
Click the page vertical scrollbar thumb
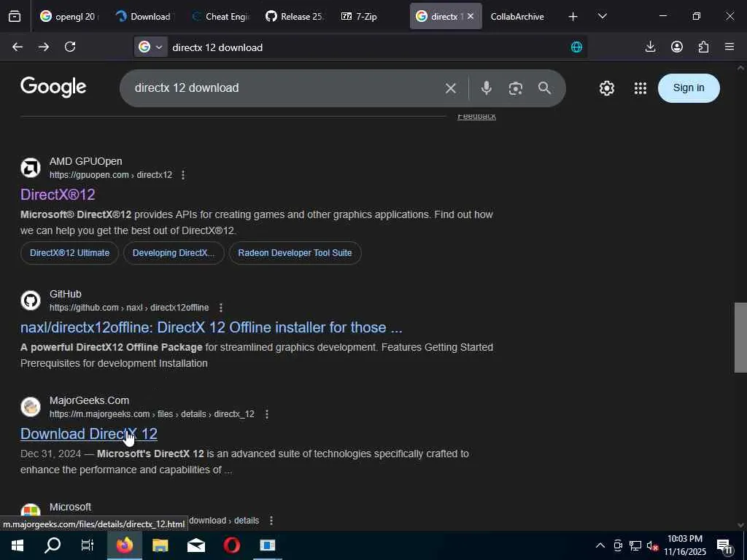point(740,338)
